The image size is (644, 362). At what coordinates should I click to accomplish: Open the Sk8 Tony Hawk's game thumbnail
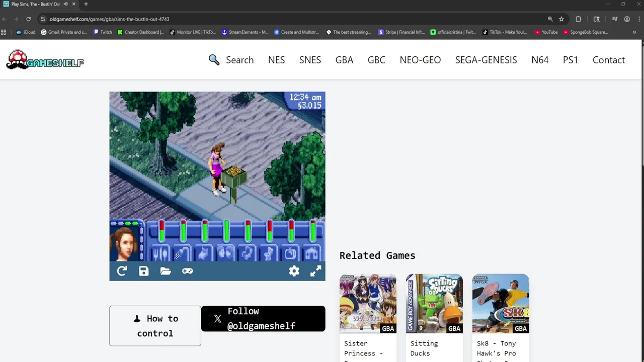click(x=501, y=304)
